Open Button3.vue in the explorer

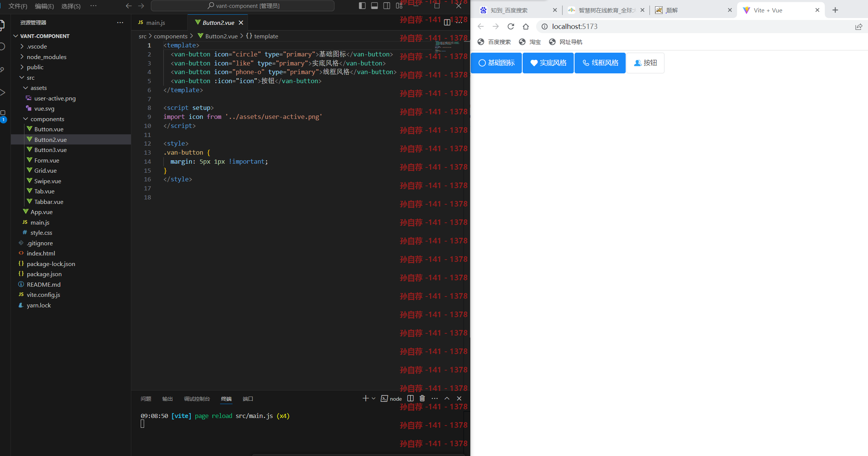pos(50,150)
